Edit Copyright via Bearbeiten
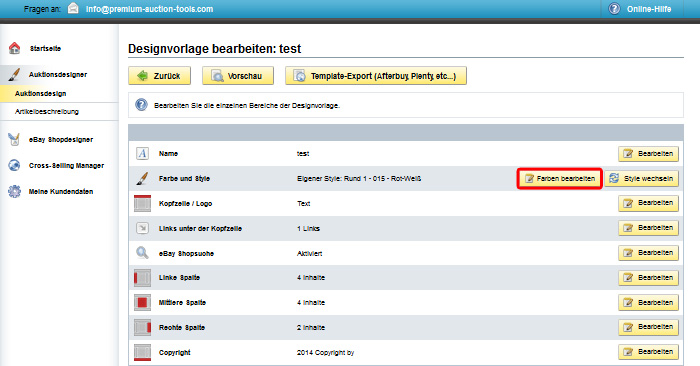 point(648,352)
